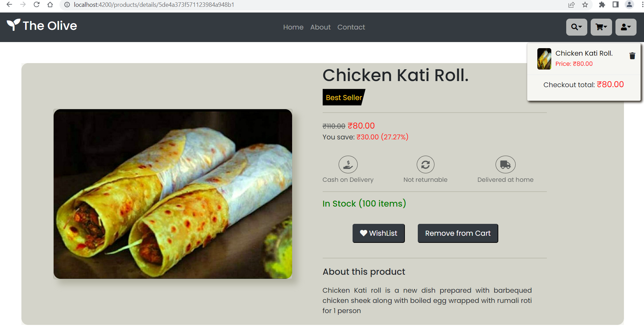Click the heart icon inside WishList button

pos(363,233)
